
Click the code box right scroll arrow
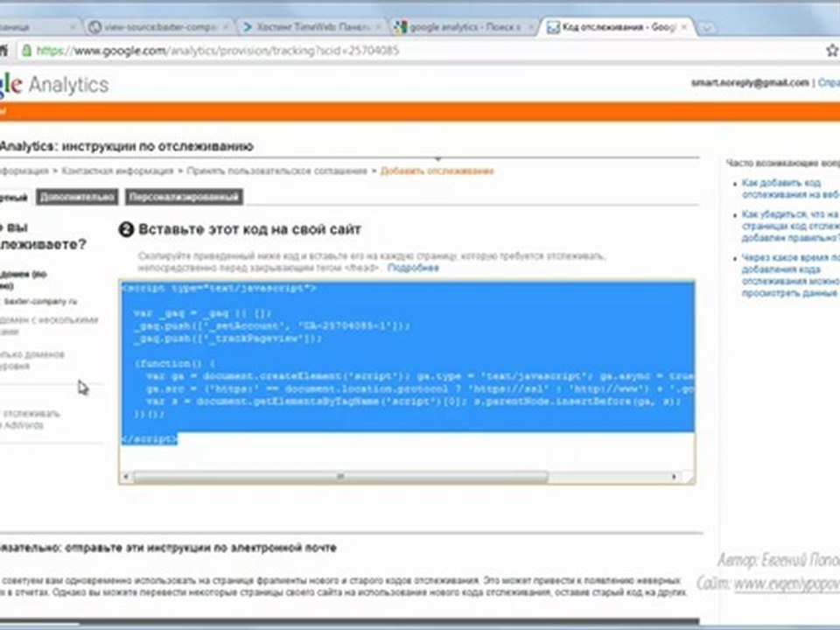(x=674, y=476)
